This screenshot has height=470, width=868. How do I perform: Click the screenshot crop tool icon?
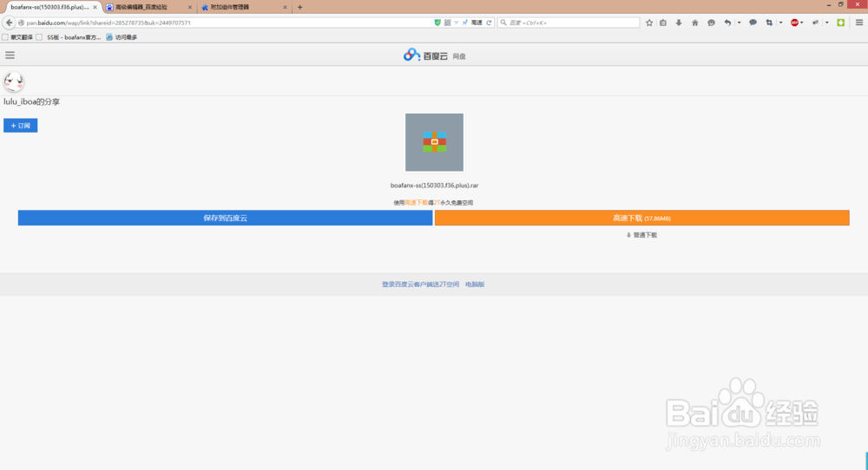pos(769,23)
